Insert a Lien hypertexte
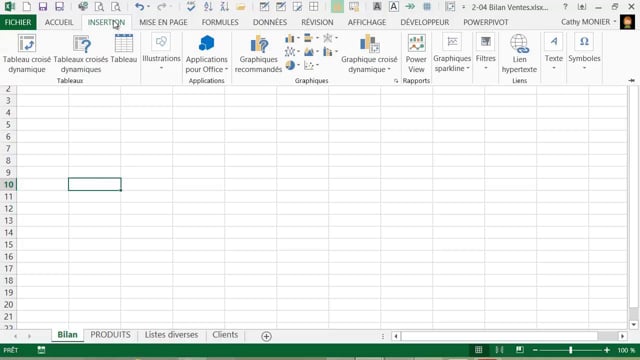Viewport: 640px width, 360px height. [x=519, y=53]
